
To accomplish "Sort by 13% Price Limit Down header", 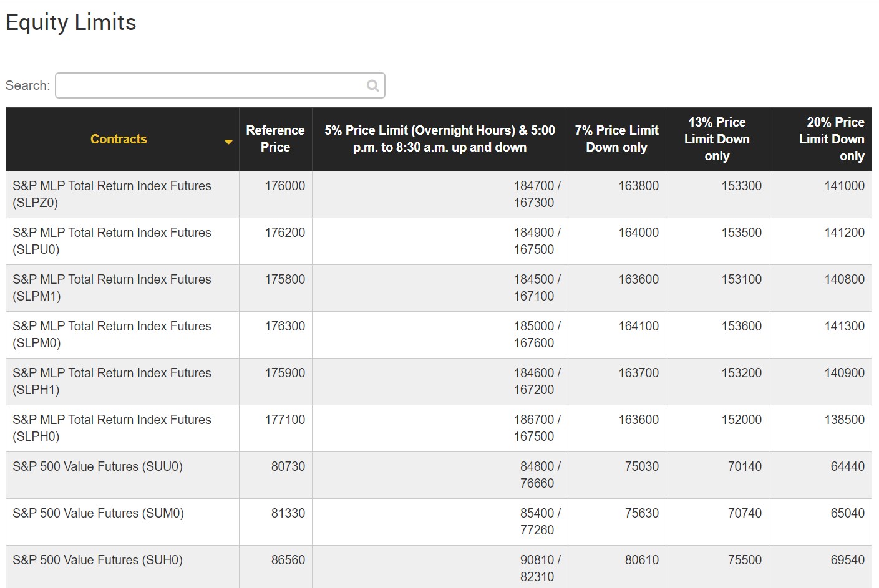I will coord(717,139).
